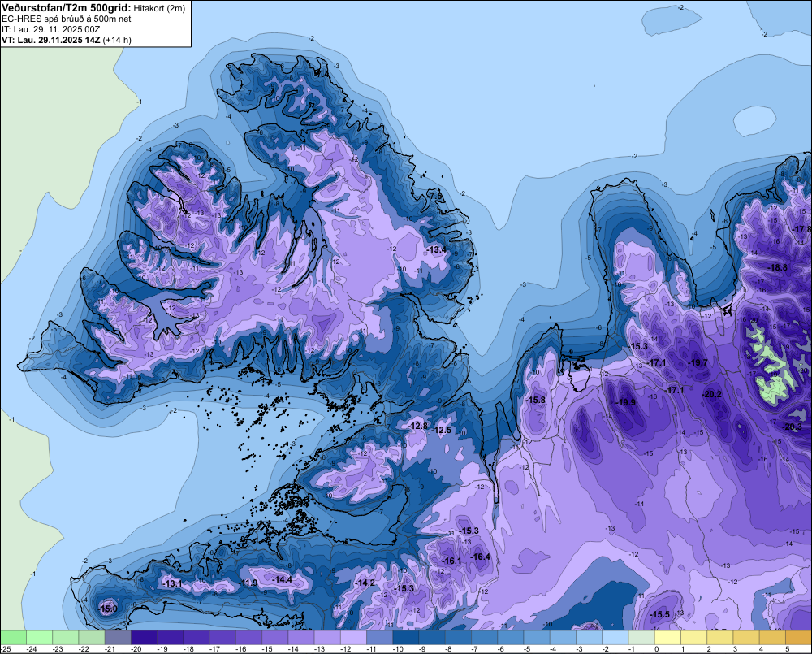Screen dimensions: 812x654
Task: Click the pale sky-blue swatch above -2
Action: 615,637
